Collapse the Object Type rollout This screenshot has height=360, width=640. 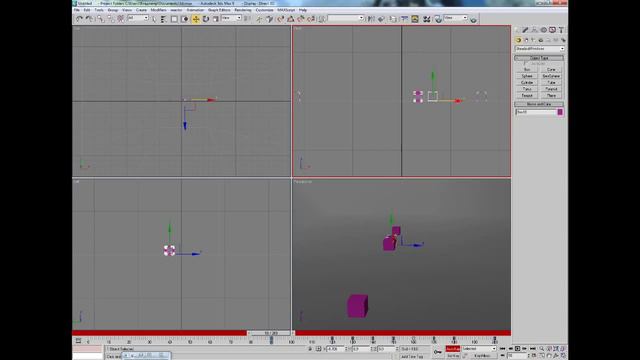pyautogui.click(x=539, y=58)
